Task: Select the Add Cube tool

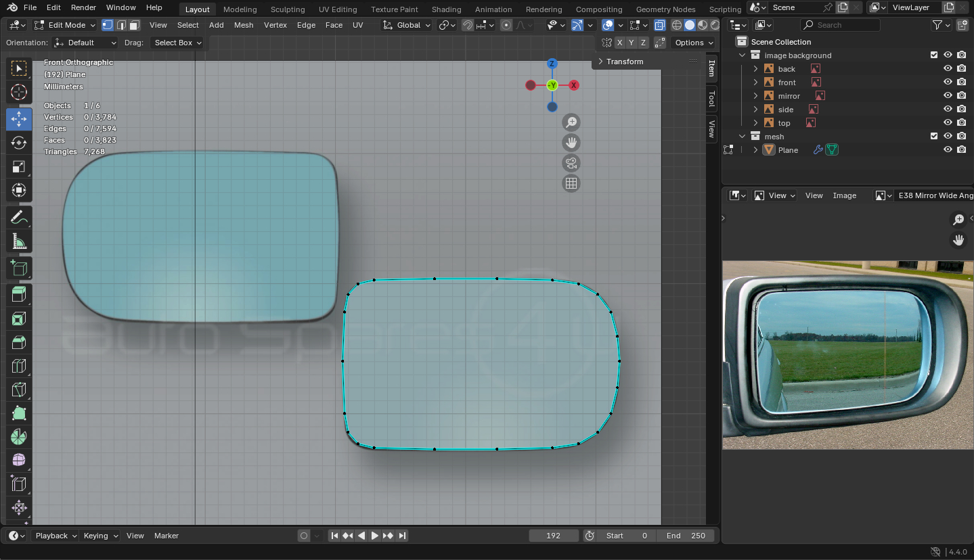Action: 19,269
